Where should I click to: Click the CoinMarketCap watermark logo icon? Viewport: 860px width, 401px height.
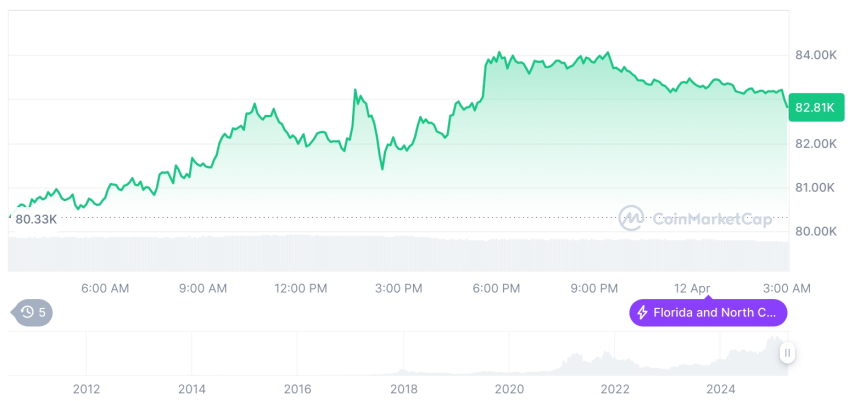click(631, 218)
